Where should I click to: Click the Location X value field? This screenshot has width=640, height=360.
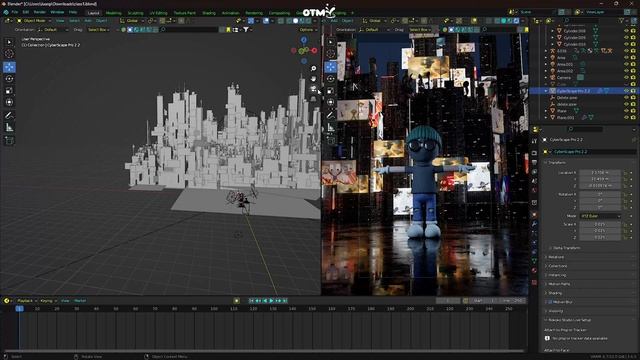[x=600, y=173]
